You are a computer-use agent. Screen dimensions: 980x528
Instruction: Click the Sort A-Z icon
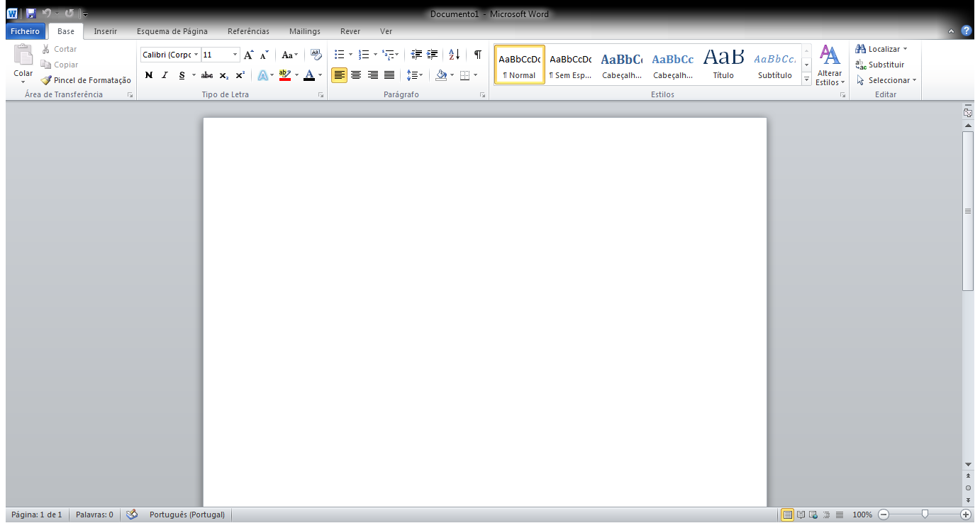click(455, 55)
